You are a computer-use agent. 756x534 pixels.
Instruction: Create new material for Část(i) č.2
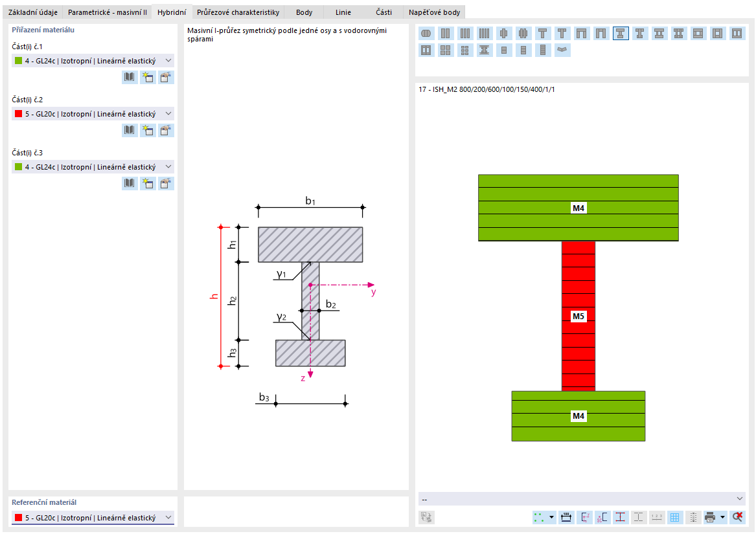click(148, 130)
